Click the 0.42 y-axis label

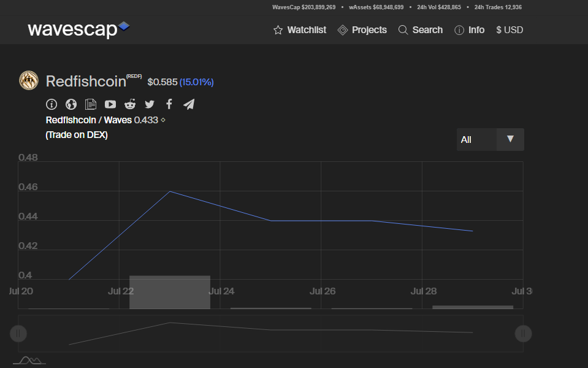(28, 246)
